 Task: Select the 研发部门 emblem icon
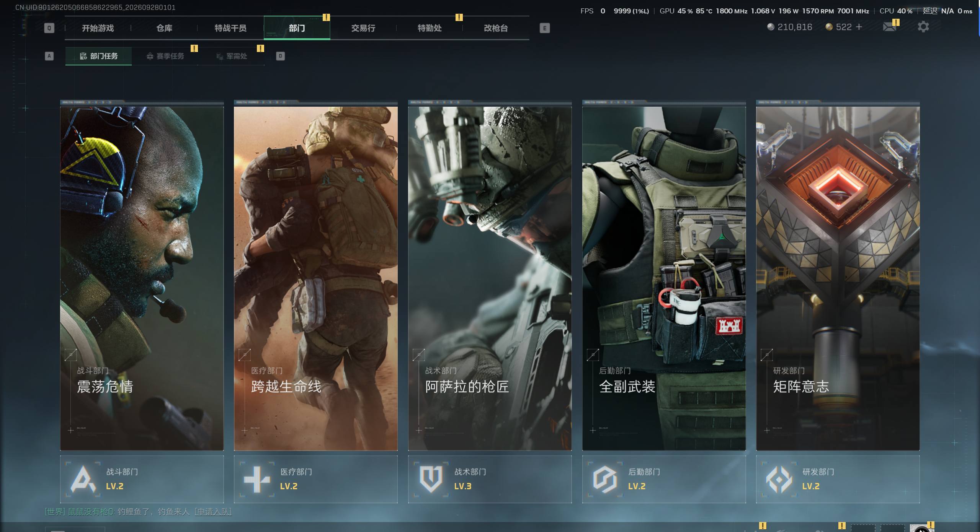tap(779, 479)
